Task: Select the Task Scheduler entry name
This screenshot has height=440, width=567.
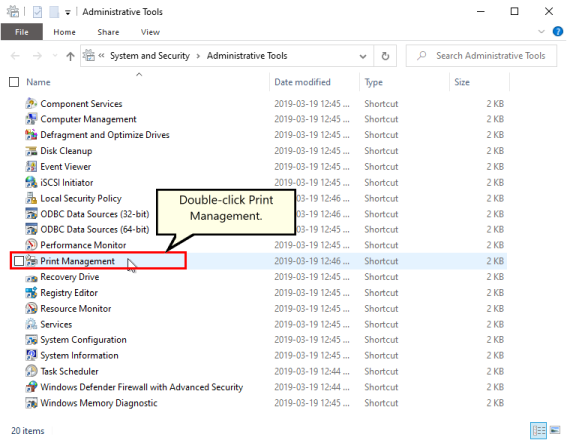Action: [x=69, y=371]
